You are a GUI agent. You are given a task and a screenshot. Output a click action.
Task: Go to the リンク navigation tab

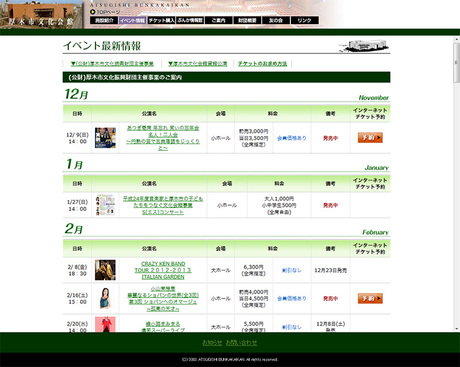tap(304, 20)
